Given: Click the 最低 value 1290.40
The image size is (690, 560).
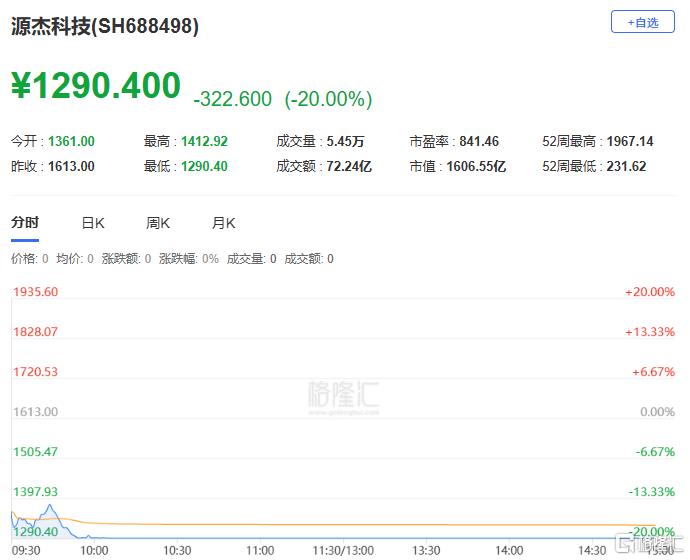Looking at the screenshot, I should pyautogui.click(x=204, y=166).
